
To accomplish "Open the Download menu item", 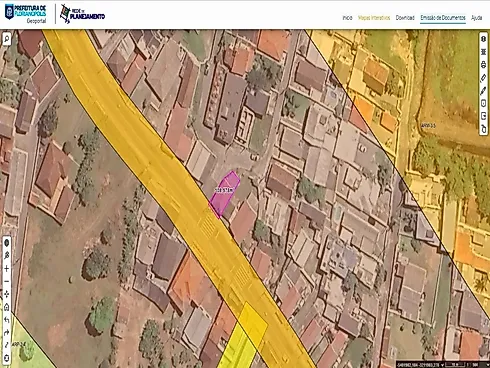I will click(405, 18).
